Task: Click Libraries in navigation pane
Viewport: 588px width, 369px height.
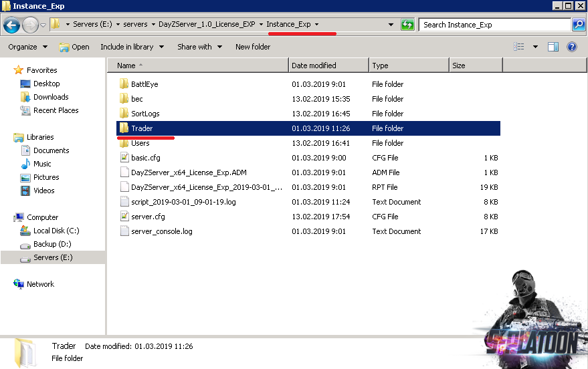Action: [40, 137]
